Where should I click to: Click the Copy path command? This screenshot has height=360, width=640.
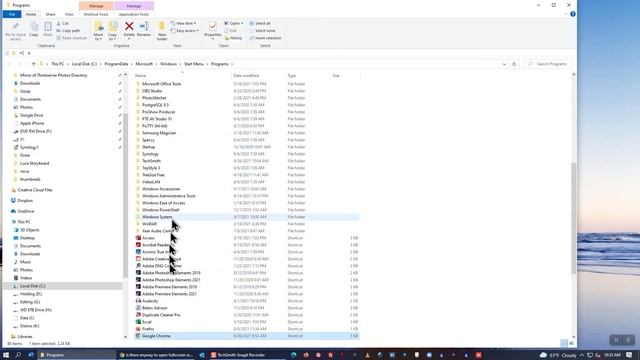tap(68, 31)
